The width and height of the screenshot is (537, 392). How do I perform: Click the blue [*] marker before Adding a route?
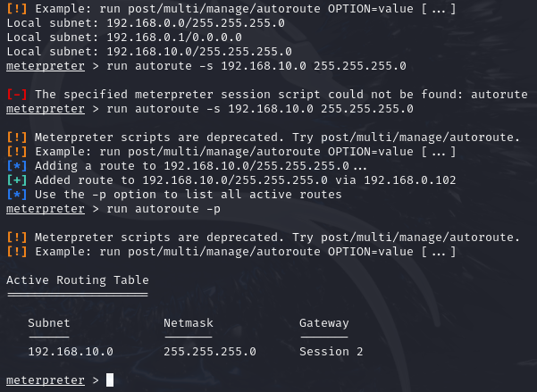click(17, 166)
